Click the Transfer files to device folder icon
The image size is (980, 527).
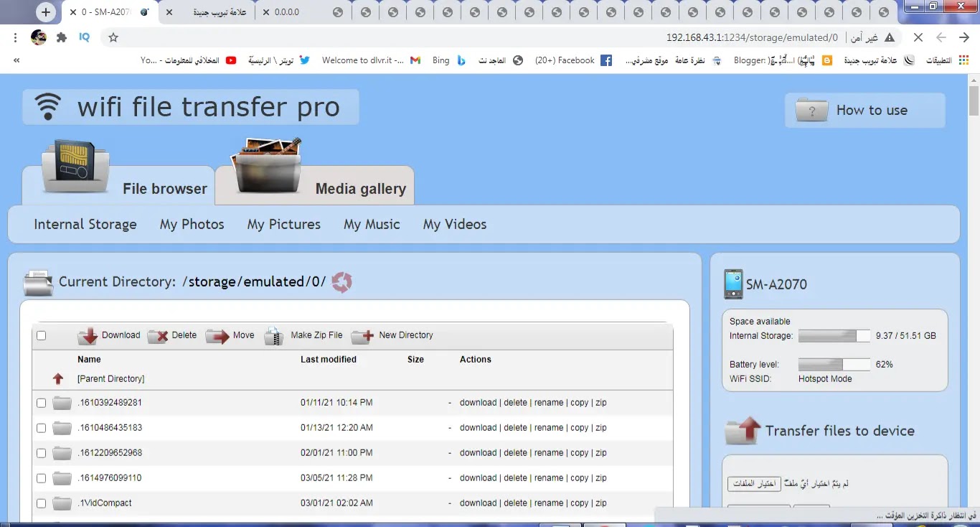point(743,431)
